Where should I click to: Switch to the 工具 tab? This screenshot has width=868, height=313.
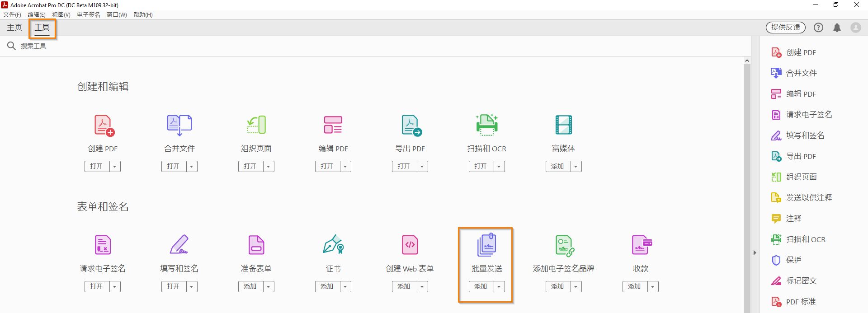pyautogui.click(x=42, y=28)
